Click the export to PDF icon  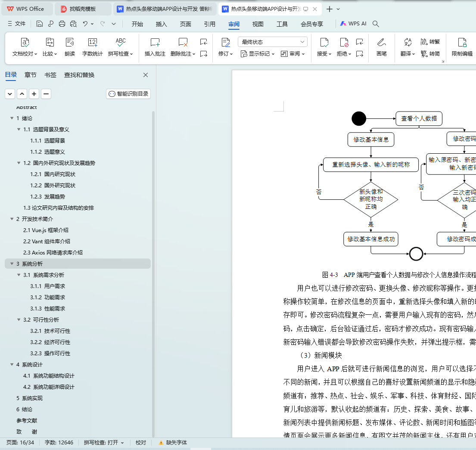point(51,24)
